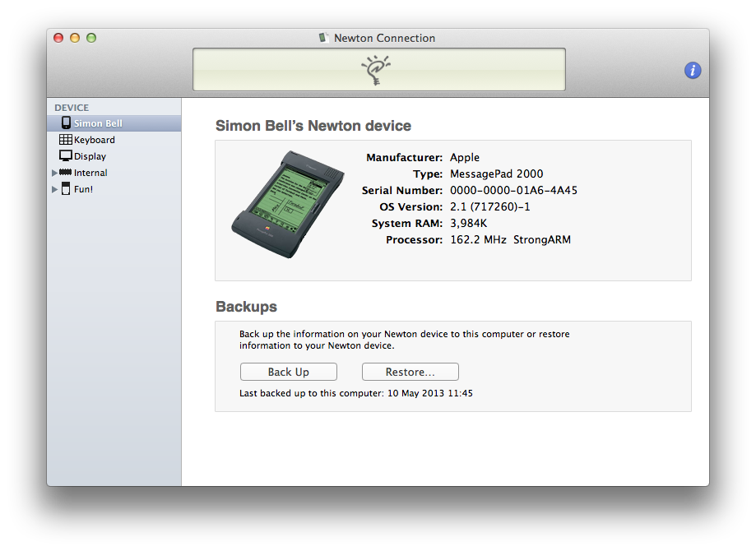Click the "Processor:" label
756x551 pixels.
[414, 239]
